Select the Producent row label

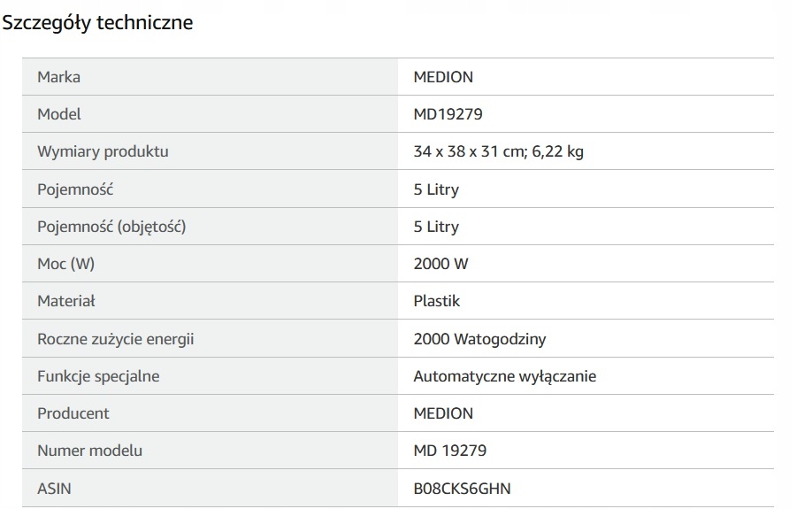coord(73,413)
